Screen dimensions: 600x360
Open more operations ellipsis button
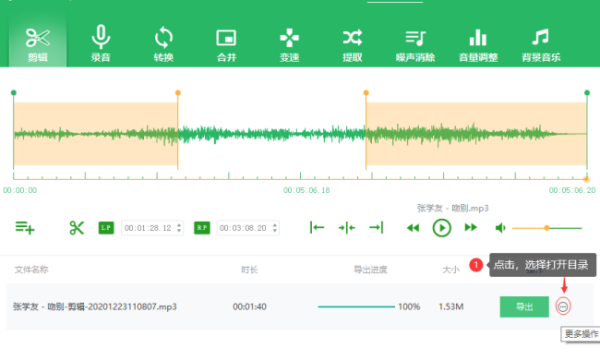(563, 306)
